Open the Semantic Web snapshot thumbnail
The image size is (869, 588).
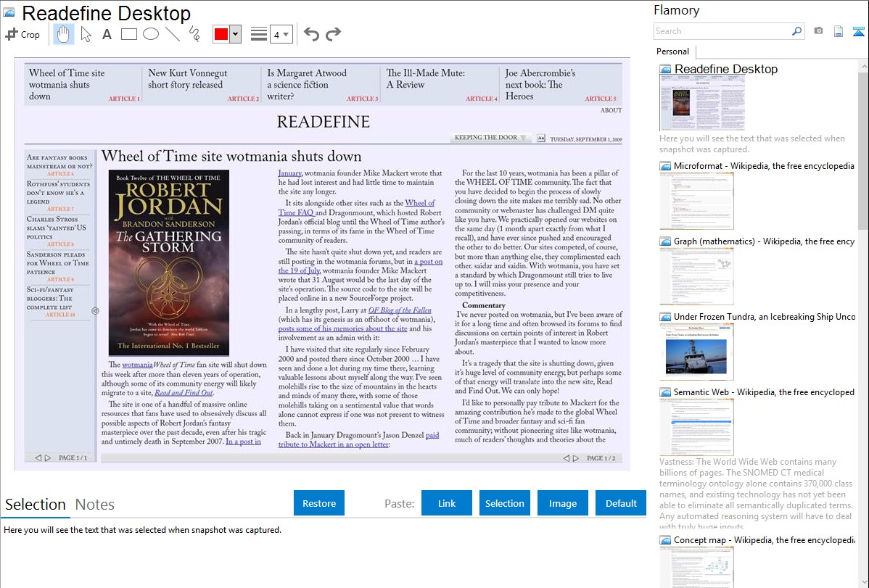pyautogui.click(x=696, y=426)
